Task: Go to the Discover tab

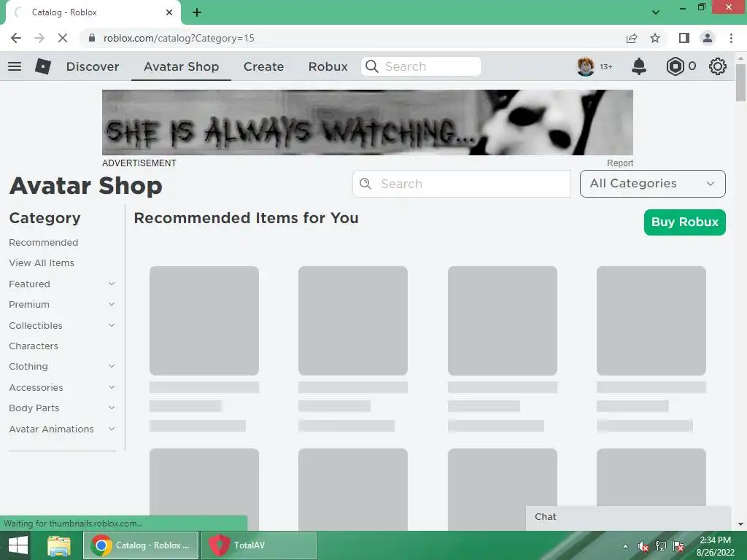Action: click(93, 66)
